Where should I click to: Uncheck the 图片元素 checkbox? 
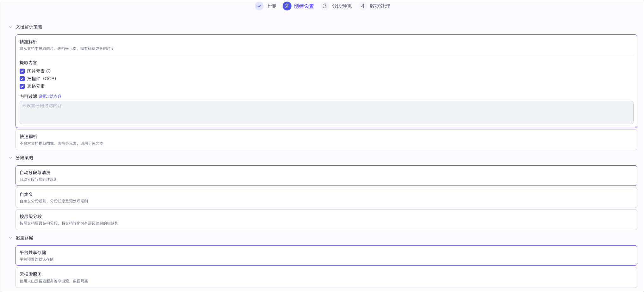coord(22,71)
